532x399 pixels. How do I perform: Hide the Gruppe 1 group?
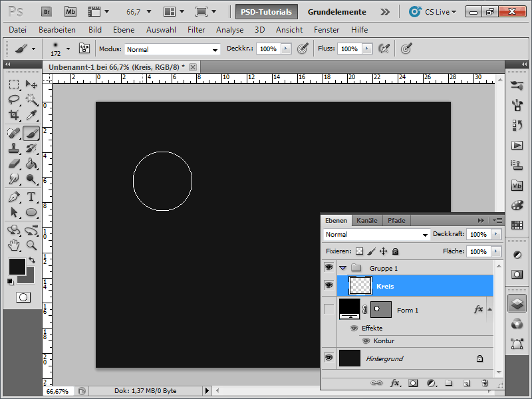pos(329,267)
